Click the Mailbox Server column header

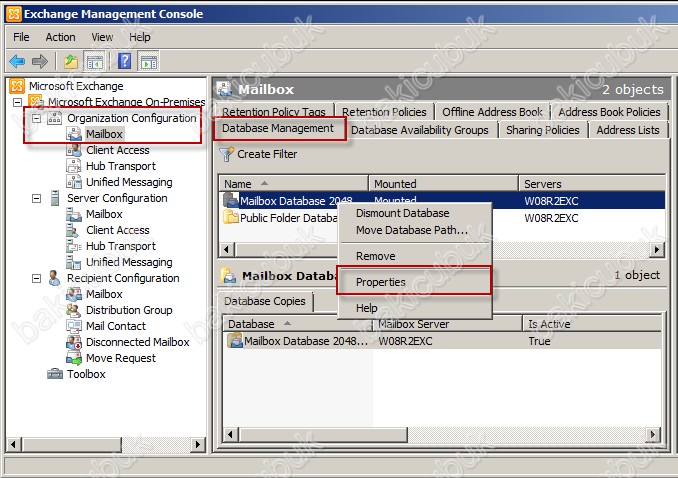click(448, 324)
